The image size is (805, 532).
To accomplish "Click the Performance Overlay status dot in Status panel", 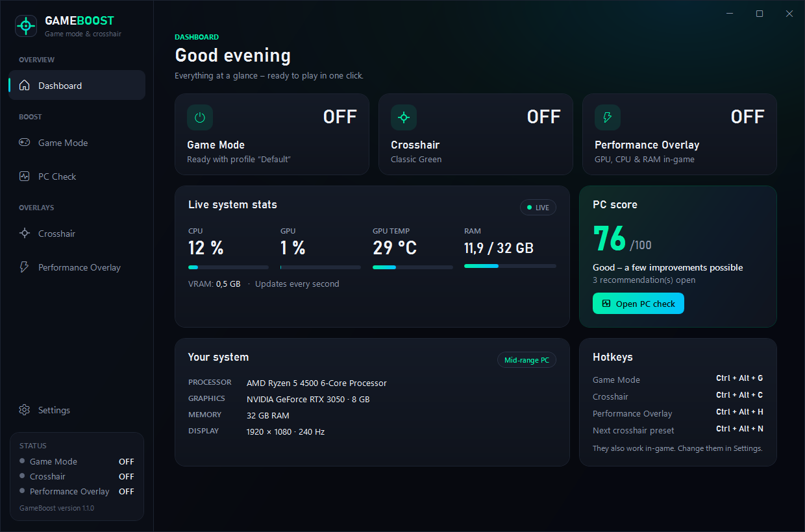I will point(22,490).
